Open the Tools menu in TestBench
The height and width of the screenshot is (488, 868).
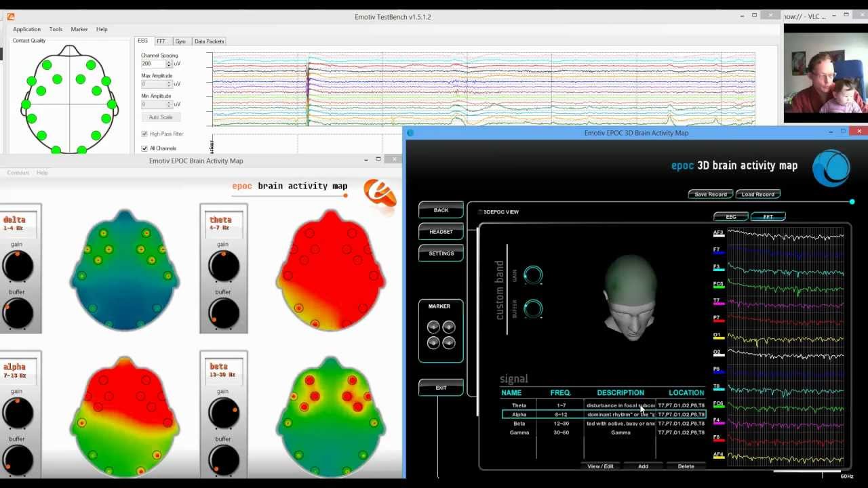coord(56,29)
